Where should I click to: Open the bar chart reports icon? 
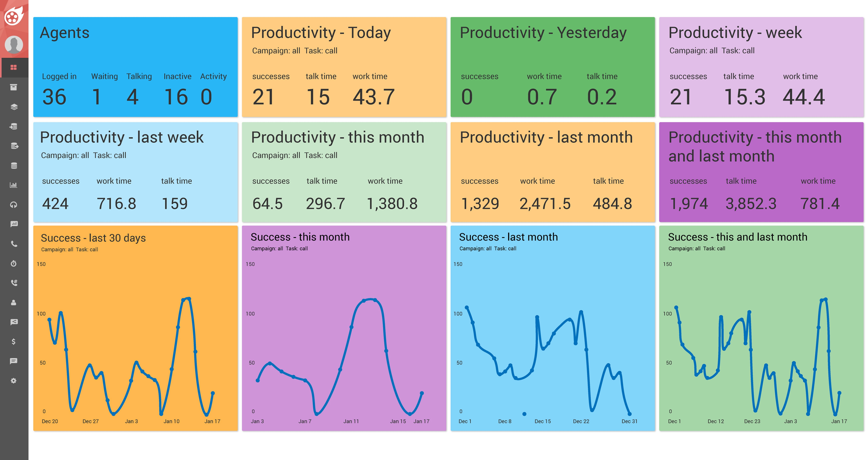pos(14,185)
